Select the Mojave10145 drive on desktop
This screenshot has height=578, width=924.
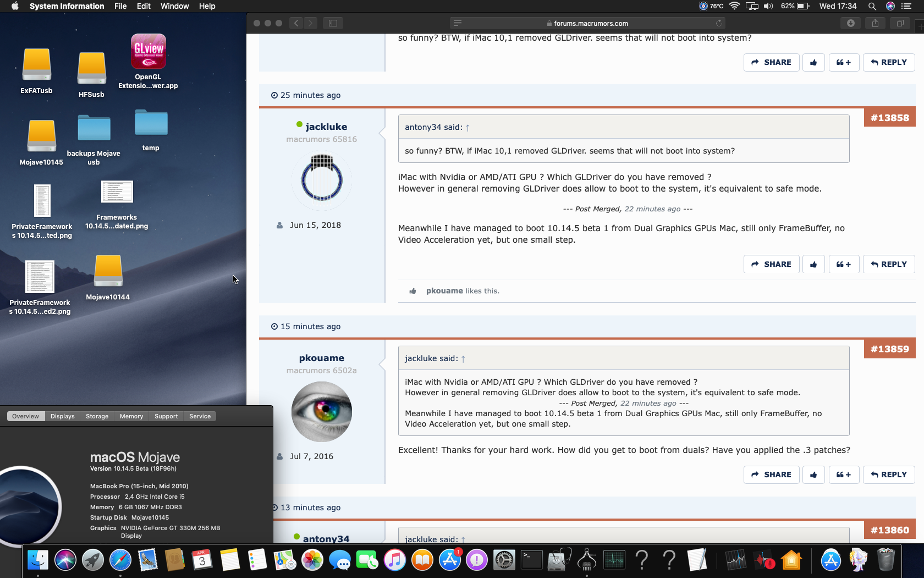tap(42, 136)
